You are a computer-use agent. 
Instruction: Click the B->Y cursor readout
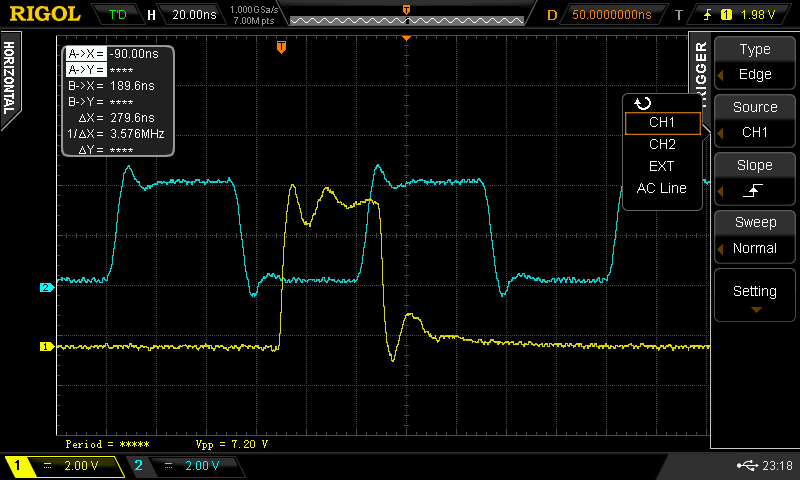[101, 102]
